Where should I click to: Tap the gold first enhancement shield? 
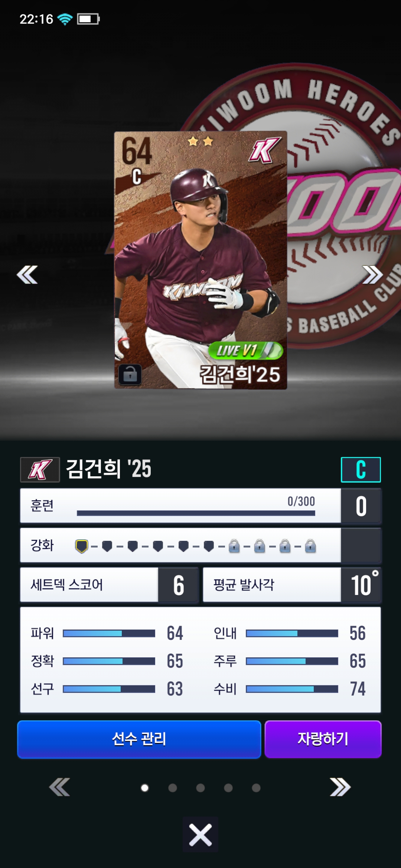pos(82,546)
